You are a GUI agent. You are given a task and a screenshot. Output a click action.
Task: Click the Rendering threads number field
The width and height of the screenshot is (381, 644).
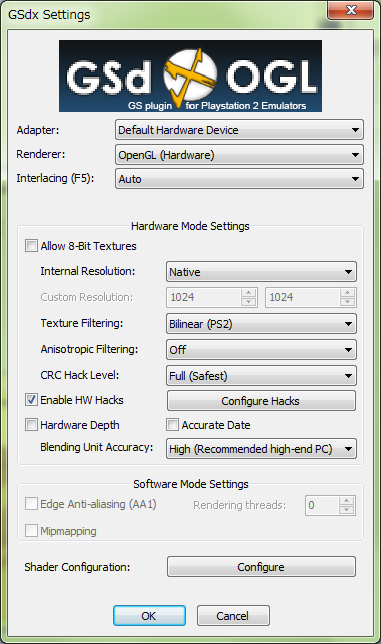[322, 505]
